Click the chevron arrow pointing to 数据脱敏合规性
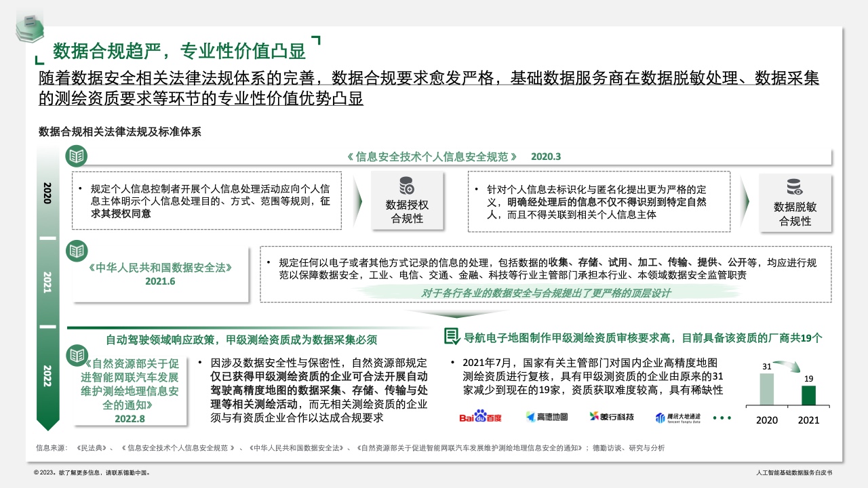Screen dimensions: 868x488 click(745, 202)
